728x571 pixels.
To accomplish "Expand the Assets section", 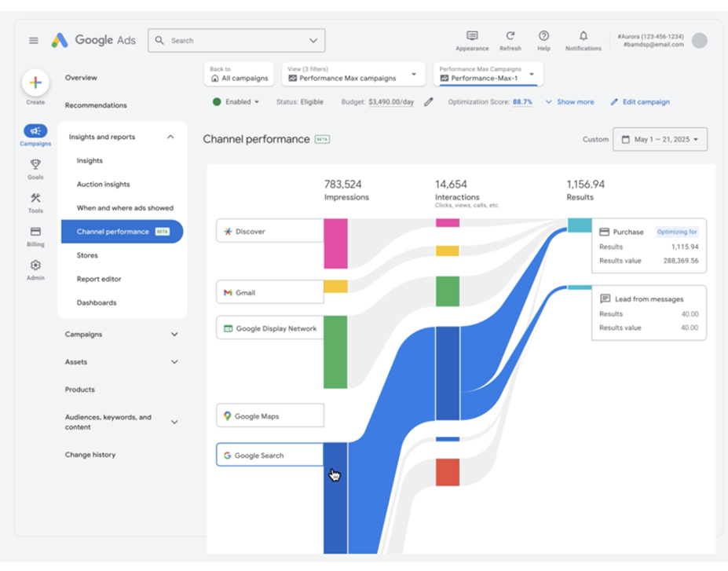I will coord(174,361).
